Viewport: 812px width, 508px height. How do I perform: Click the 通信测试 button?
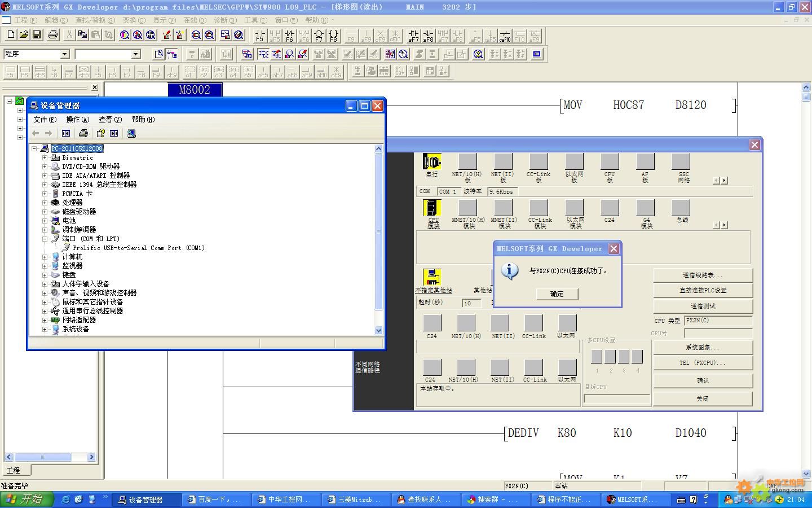coord(703,306)
